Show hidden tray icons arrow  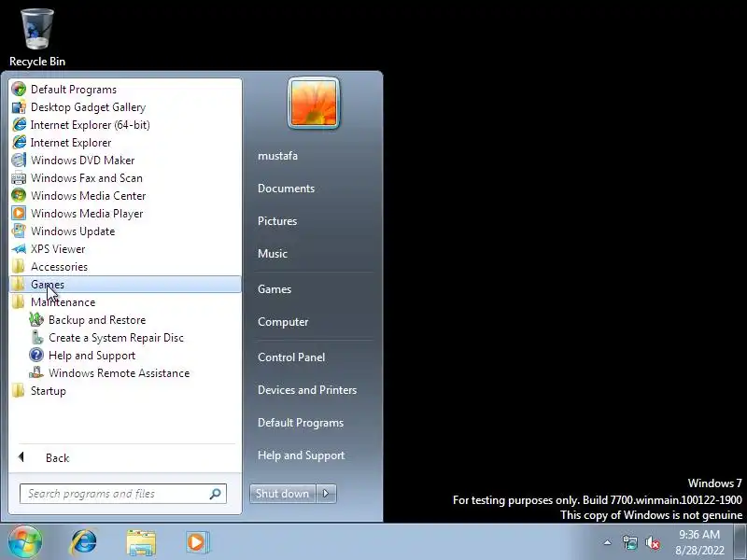tap(608, 542)
